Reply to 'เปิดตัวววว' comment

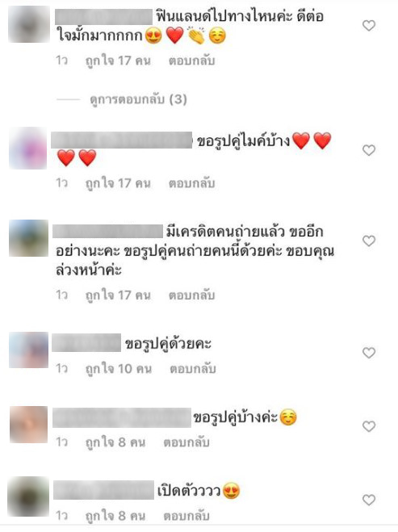coord(186,516)
